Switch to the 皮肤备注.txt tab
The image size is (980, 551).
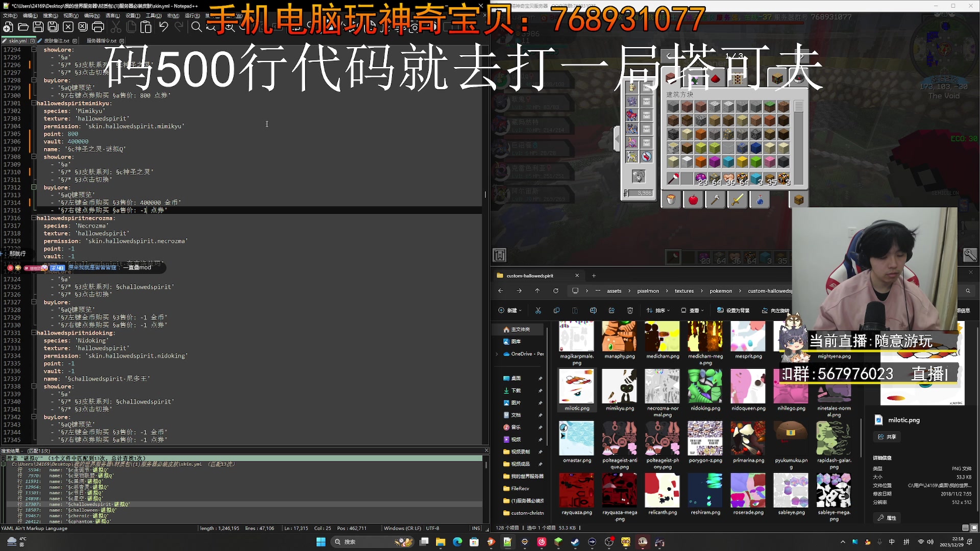[x=56, y=41]
